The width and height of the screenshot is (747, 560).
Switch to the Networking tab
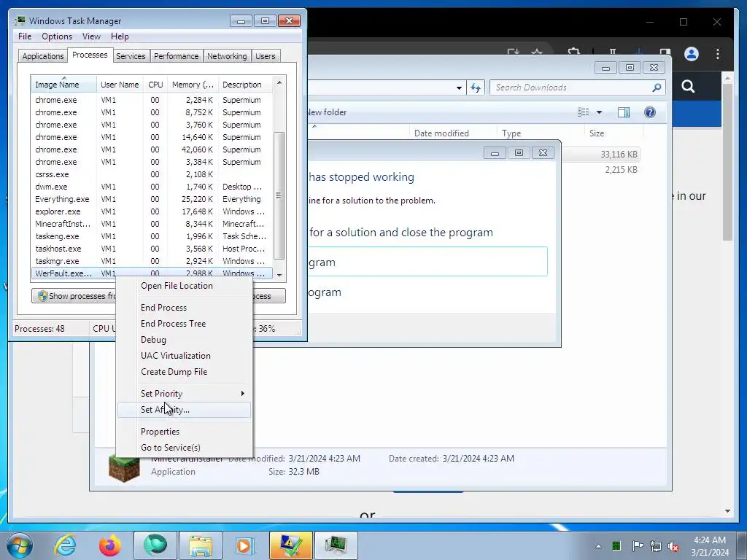[x=227, y=55]
